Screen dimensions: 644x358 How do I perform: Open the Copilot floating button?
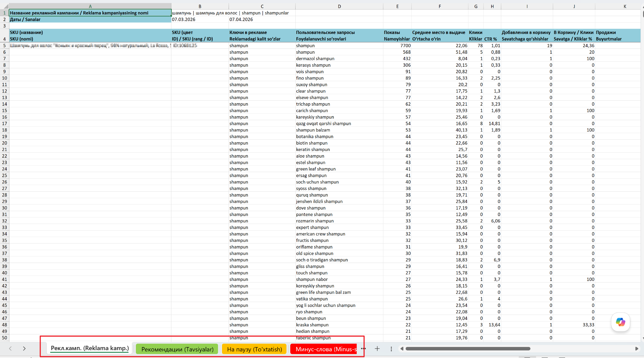click(620, 322)
